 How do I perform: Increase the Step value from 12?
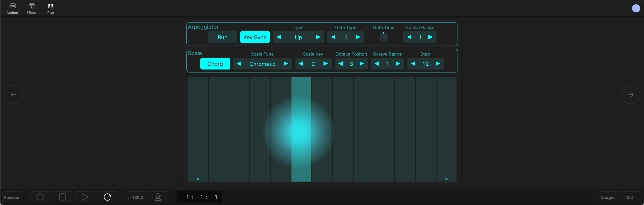pos(438,64)
